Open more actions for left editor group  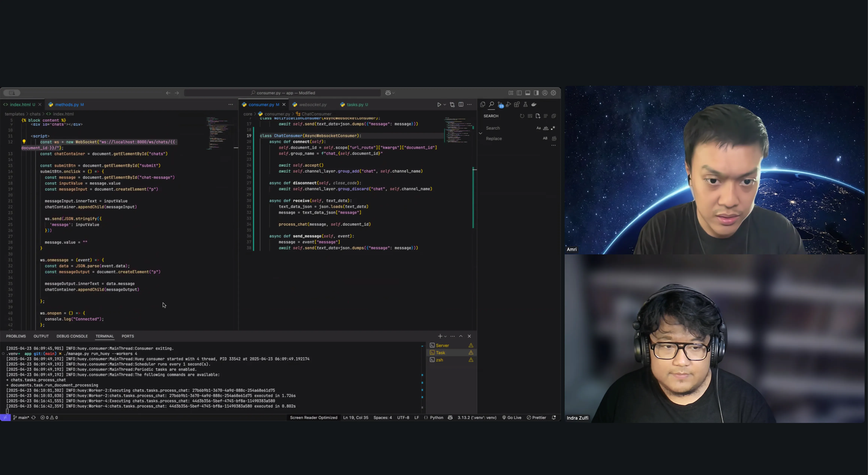point(230,105)
